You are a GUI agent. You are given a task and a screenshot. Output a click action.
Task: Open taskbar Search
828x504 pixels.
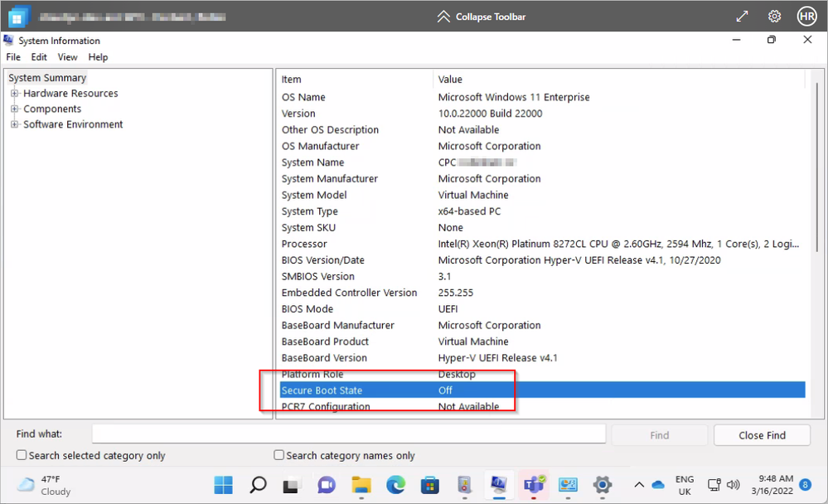click(x=258, y=484)
